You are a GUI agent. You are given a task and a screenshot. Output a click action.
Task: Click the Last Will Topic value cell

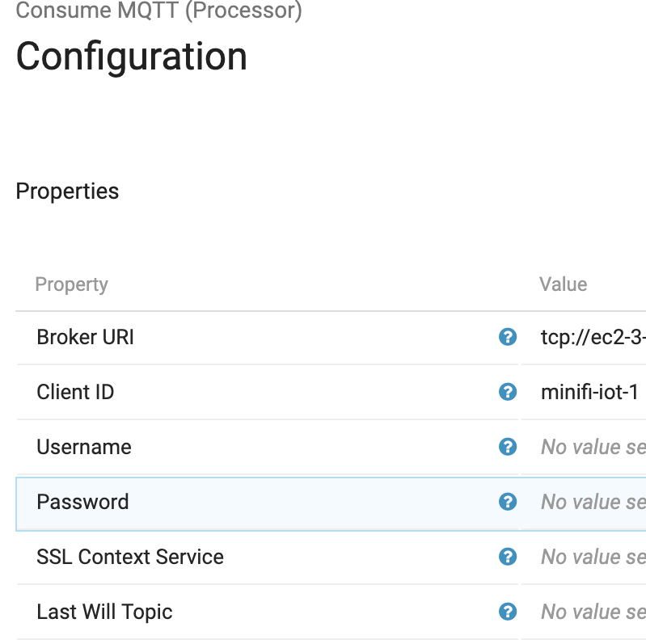(x=592, y=612)
